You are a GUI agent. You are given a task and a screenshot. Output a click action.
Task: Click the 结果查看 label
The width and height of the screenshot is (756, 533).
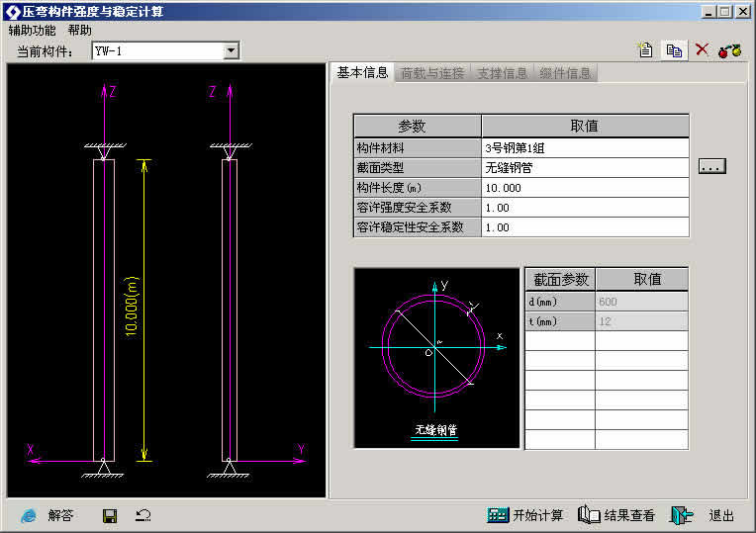click(629, 515)
